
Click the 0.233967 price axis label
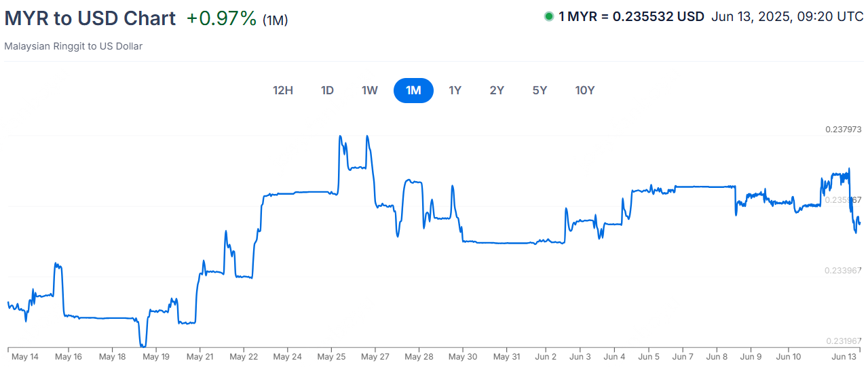[x=843, y=271]
